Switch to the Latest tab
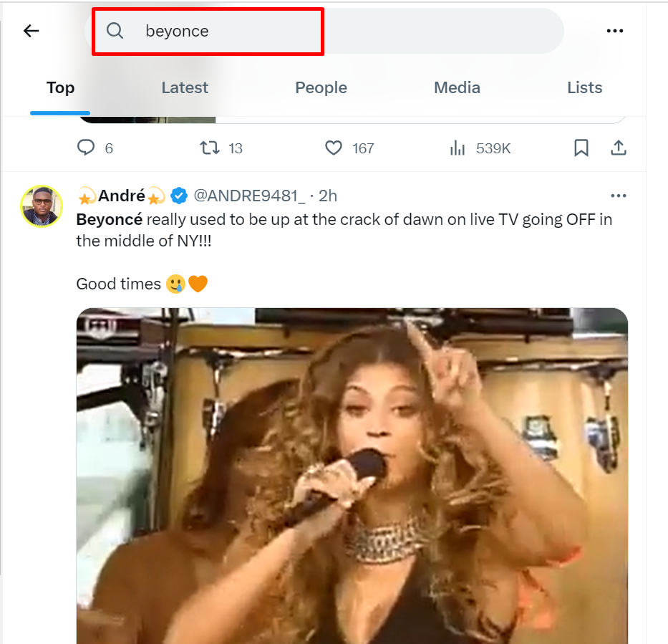This screenshot has height=644, width=668. pos(184,87)
